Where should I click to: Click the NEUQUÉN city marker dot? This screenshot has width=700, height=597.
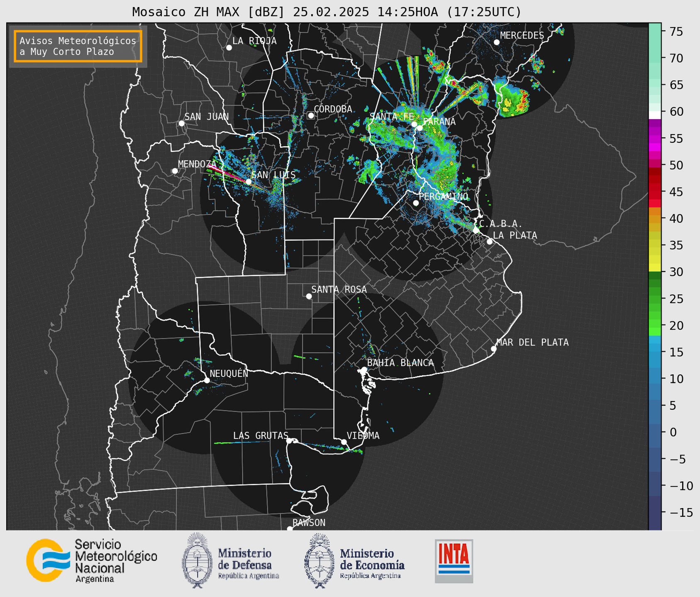(x=207, y=380)
